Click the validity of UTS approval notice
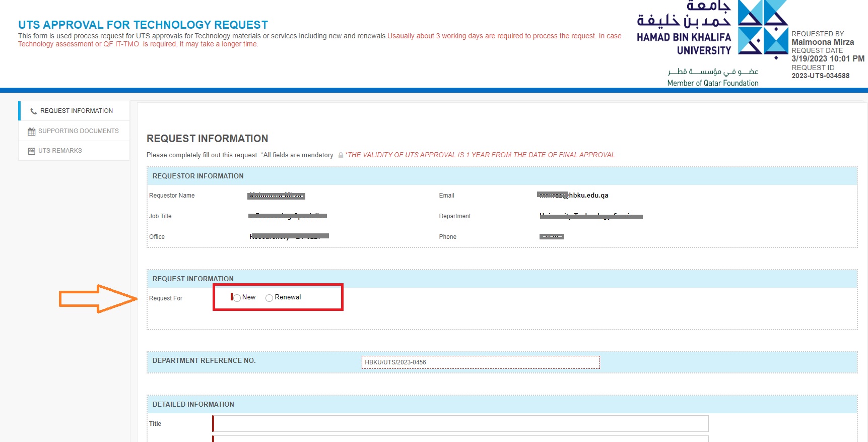This screenshot has width=868, height=442. (x=481, y=155)
